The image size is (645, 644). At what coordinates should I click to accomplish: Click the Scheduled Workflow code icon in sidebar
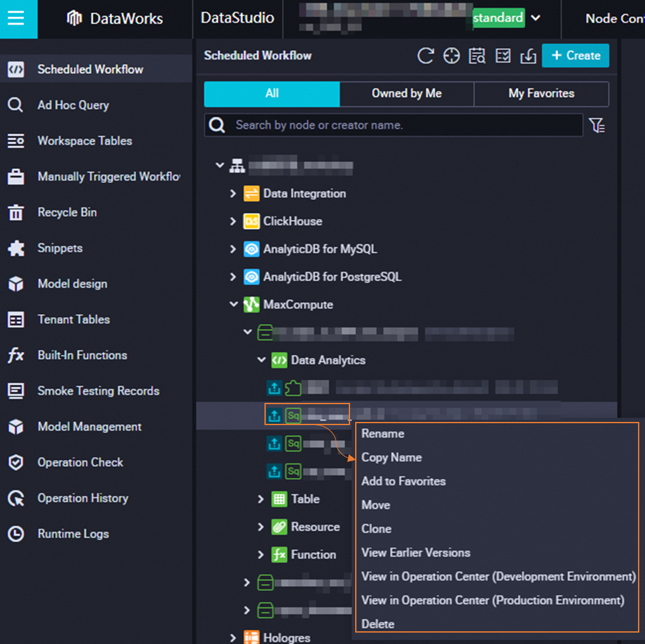pyautogui.click(x=16, y=70)
